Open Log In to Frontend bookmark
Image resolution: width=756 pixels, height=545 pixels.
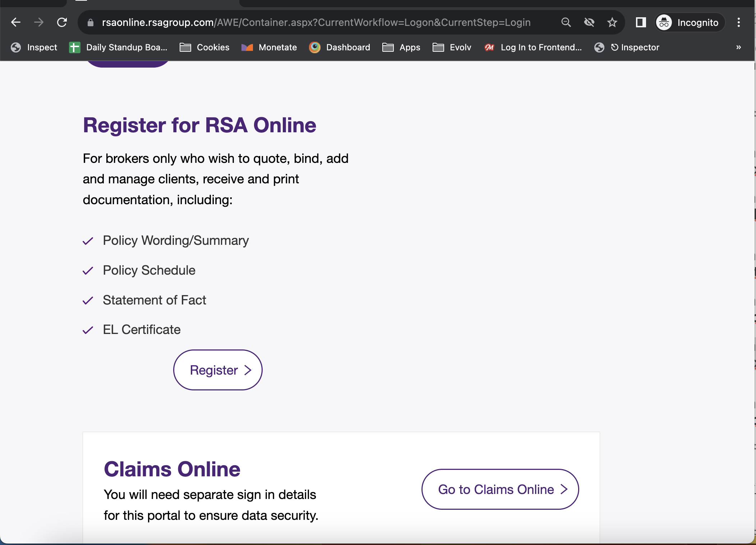coord(533,47)
